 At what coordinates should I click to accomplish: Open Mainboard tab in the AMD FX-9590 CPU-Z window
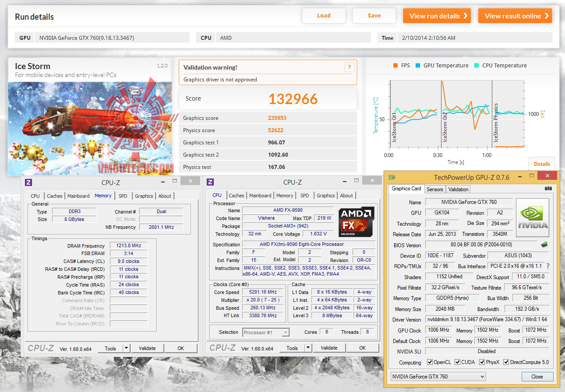coord(260,196)
